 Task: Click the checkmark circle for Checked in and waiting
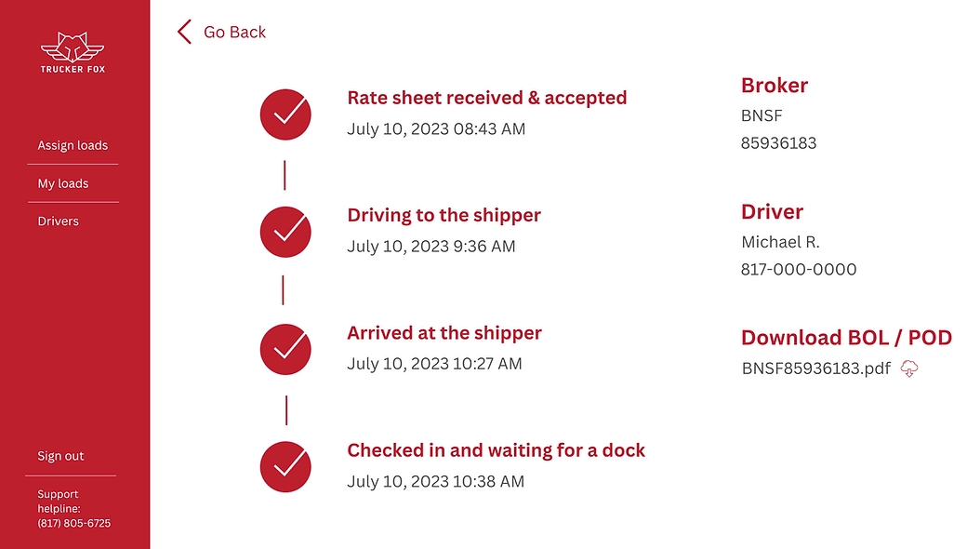(x=285, y=466)
